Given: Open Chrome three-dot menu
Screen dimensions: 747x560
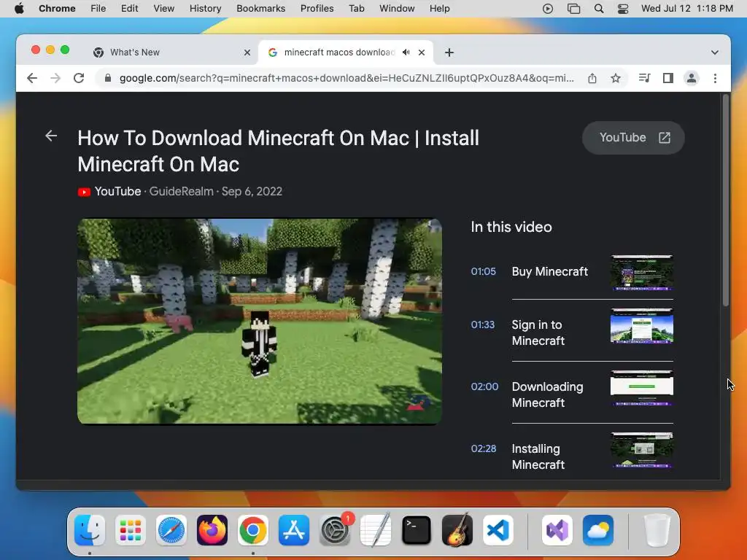Looking at the screenshot, I should click(715, 78).
